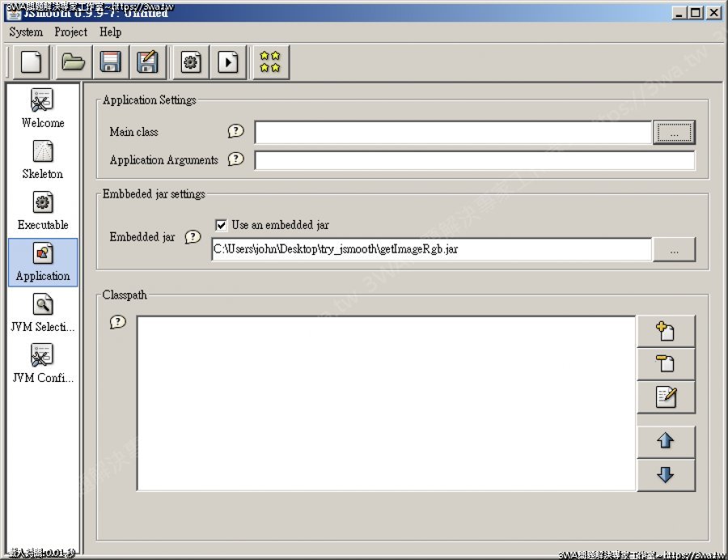
Task: Click the Compile project gear icon
Action: 191,62
